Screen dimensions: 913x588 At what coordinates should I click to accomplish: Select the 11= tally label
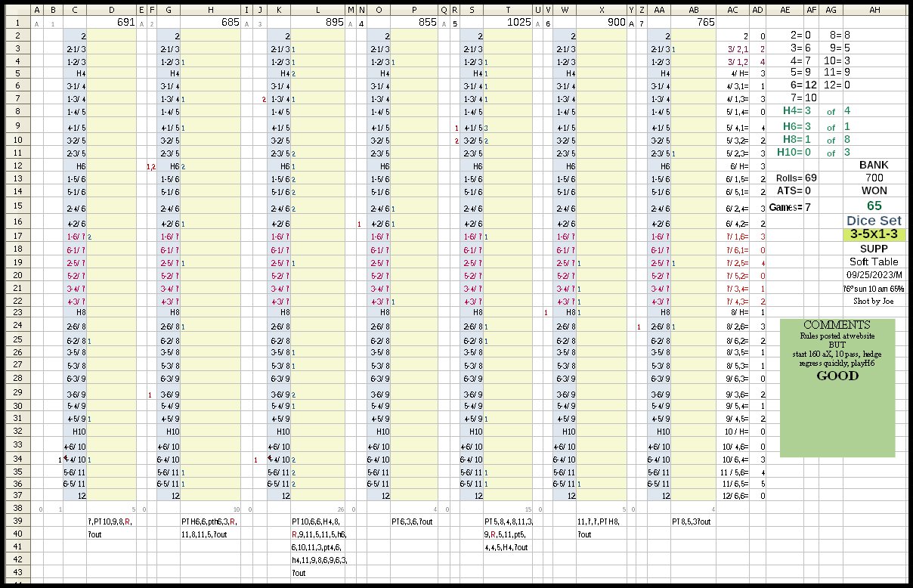pyautogui.click(x=831, y=72)
